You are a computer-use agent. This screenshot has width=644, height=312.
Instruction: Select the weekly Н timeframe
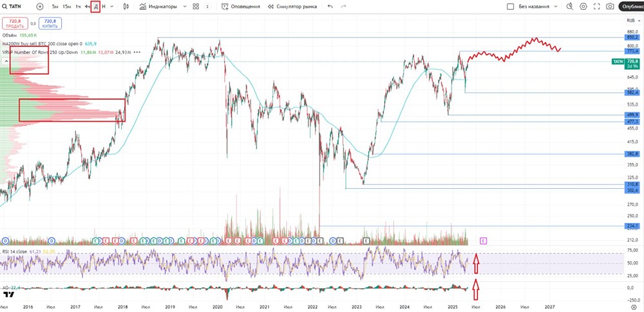104,6
